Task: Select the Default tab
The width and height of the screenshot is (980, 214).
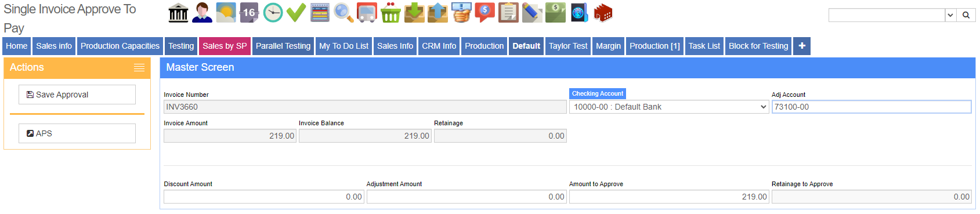Action: 526,46
